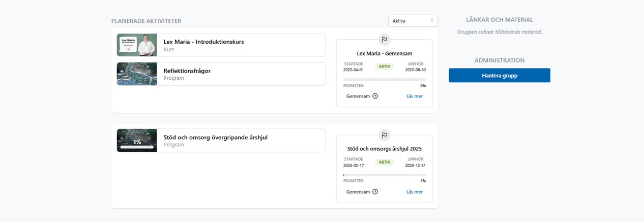Click the Lex Maria Introduktionskurs thumbnail image
This screenshot has width=644, height=223.
coord(137,45)
